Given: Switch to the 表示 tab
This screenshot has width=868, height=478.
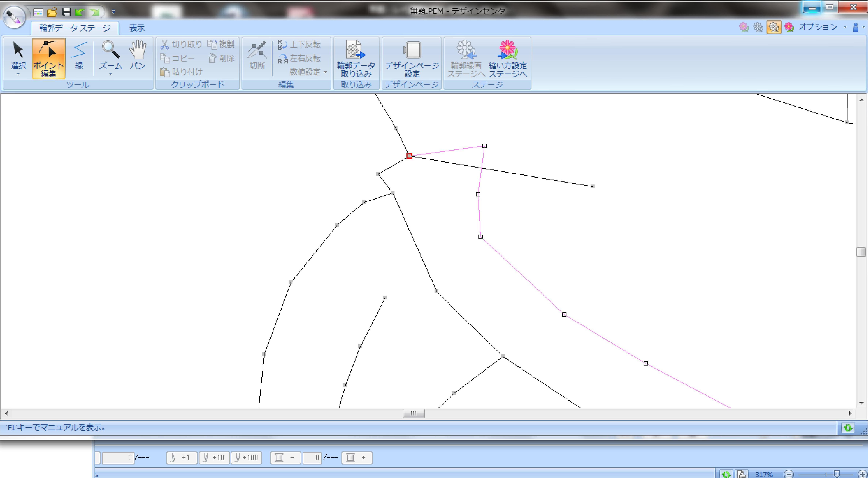Looking at the screenshot, I should (x=137, y=28).
